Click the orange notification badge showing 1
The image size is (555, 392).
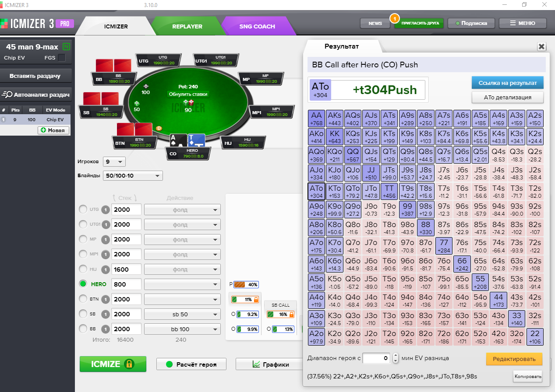click(394, 19)
